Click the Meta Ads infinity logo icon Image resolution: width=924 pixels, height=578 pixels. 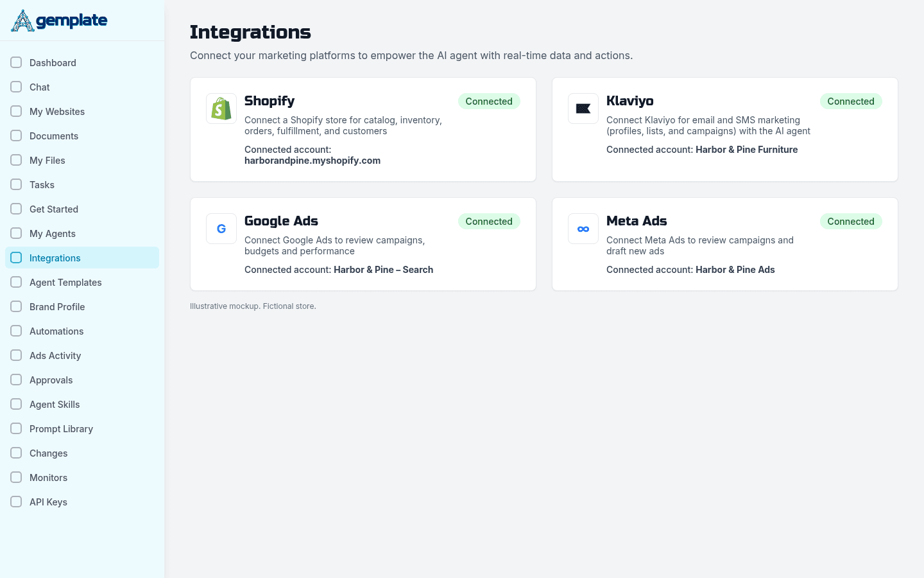coord(583,229)
